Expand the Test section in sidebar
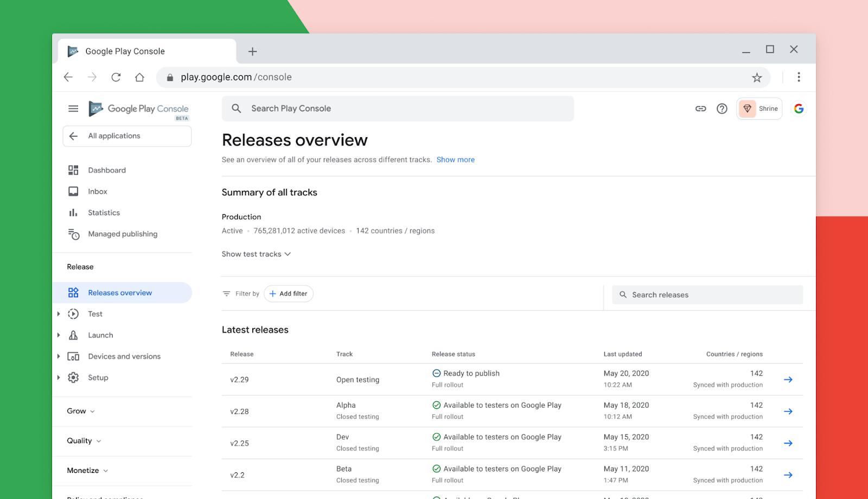The height and width of the screenshot is (499, 868). 95,314
